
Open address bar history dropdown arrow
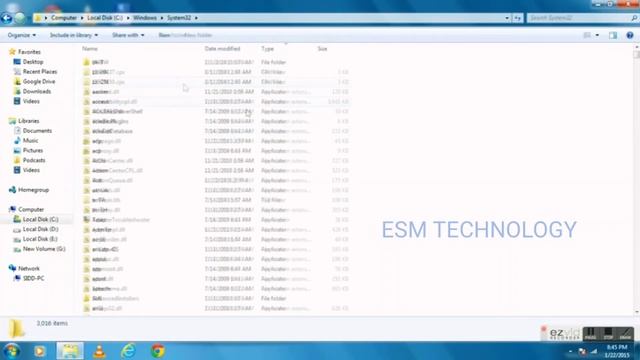507,18
